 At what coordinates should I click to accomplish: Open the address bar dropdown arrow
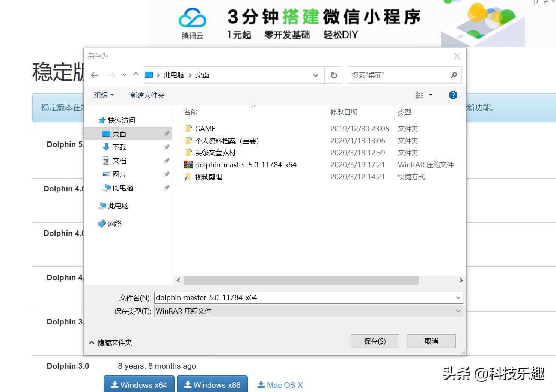click(x=315, y=75)
